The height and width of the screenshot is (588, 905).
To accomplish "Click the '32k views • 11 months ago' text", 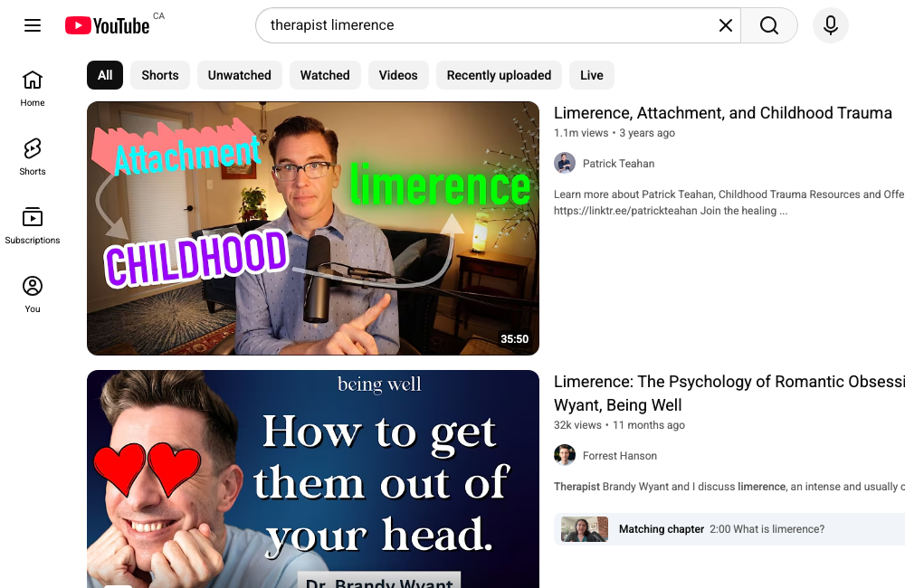I will tap(619, 425).
